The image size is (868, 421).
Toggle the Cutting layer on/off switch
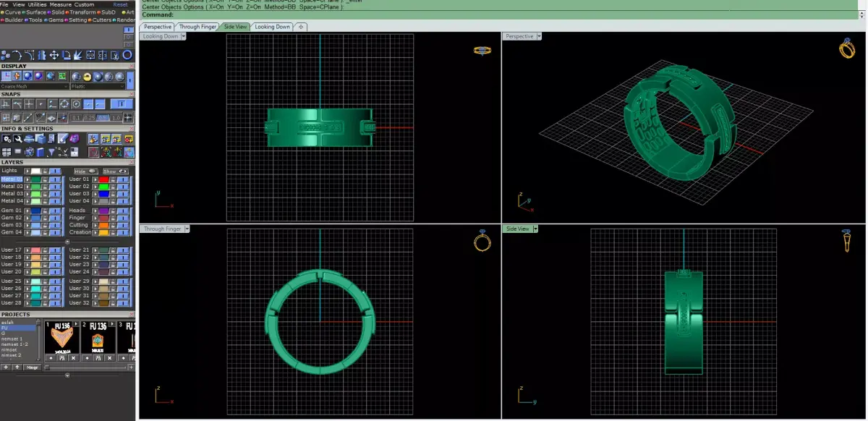click(123, 225)
